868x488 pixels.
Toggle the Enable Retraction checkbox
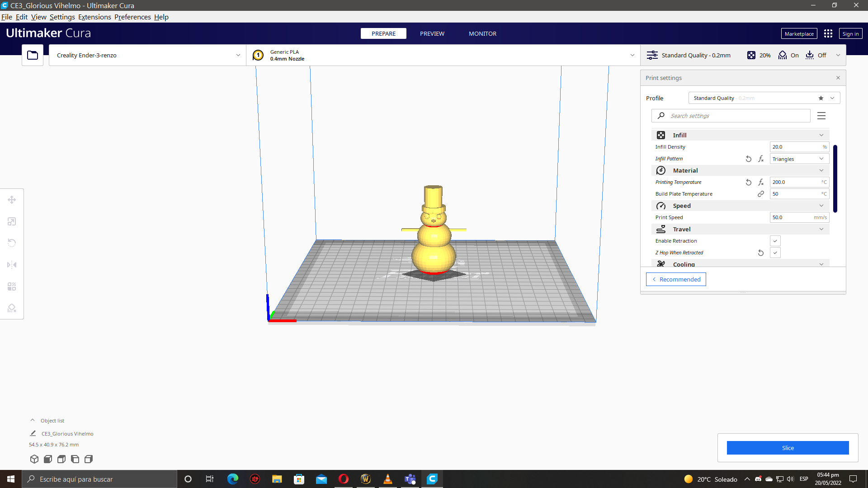[x=775, y=241]
